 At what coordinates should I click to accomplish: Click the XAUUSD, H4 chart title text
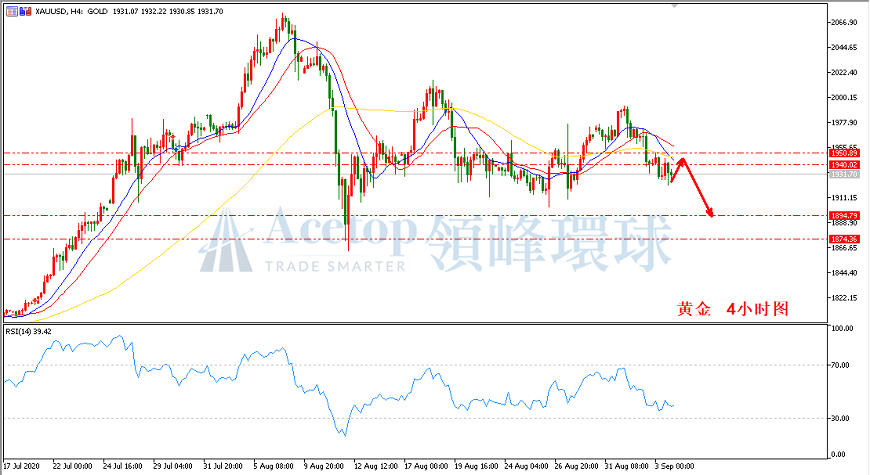59,11
